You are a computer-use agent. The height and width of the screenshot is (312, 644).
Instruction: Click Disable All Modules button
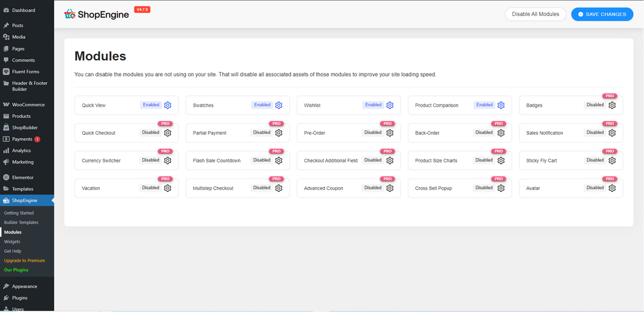(535, 14)
